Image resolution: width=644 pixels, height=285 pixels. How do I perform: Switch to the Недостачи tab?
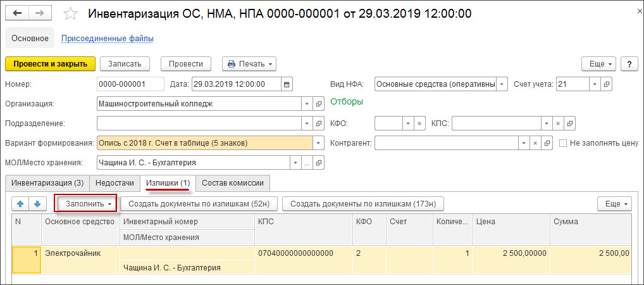click(115, 183)
